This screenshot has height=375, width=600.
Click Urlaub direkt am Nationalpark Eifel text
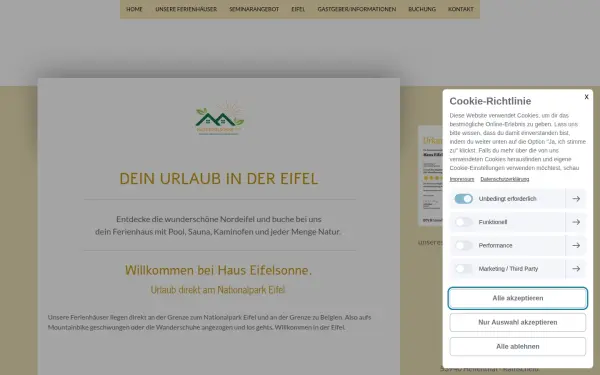pos(218,290)
